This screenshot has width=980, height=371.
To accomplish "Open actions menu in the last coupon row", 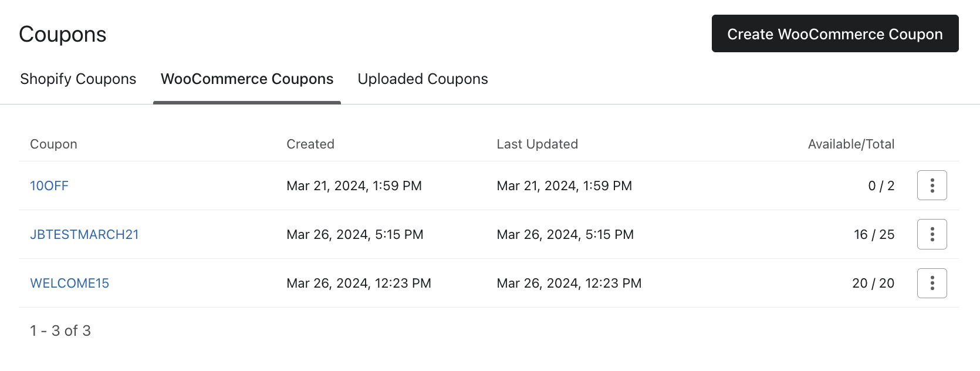I will pyautogui.click(x=932, y=282).
